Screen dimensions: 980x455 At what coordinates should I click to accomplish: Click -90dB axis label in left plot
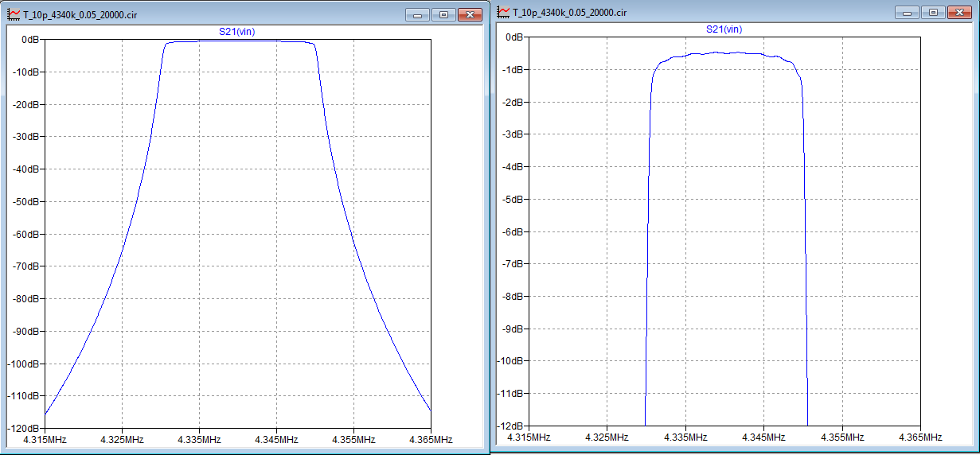point(26,332)
